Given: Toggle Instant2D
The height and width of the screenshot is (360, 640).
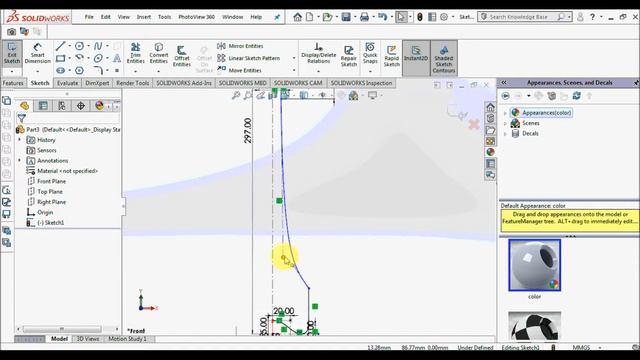Looking at the screenshot, I should [416, 58].
